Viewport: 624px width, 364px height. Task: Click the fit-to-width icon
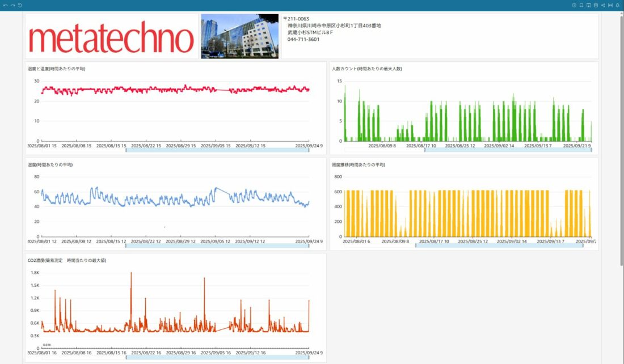coord(610,5)
